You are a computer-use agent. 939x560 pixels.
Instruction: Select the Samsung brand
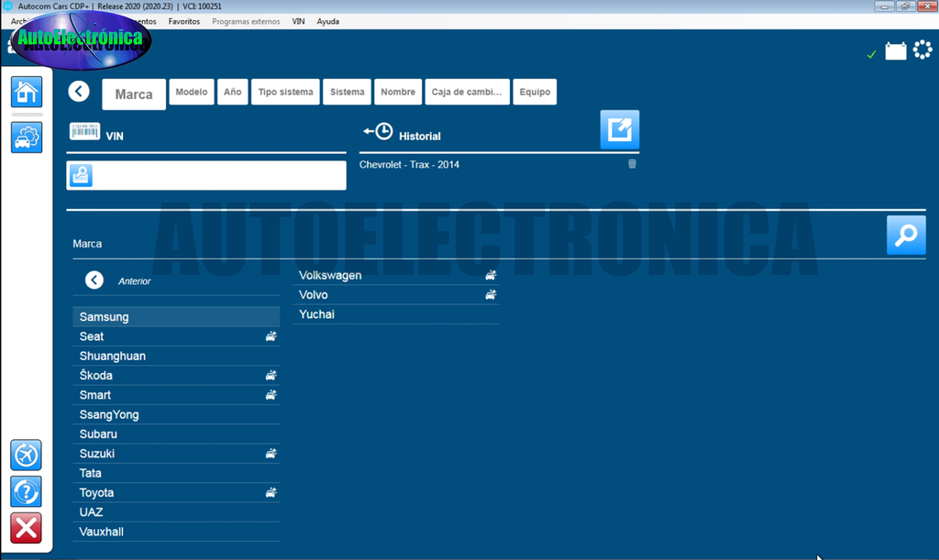[x=177, y=317]
